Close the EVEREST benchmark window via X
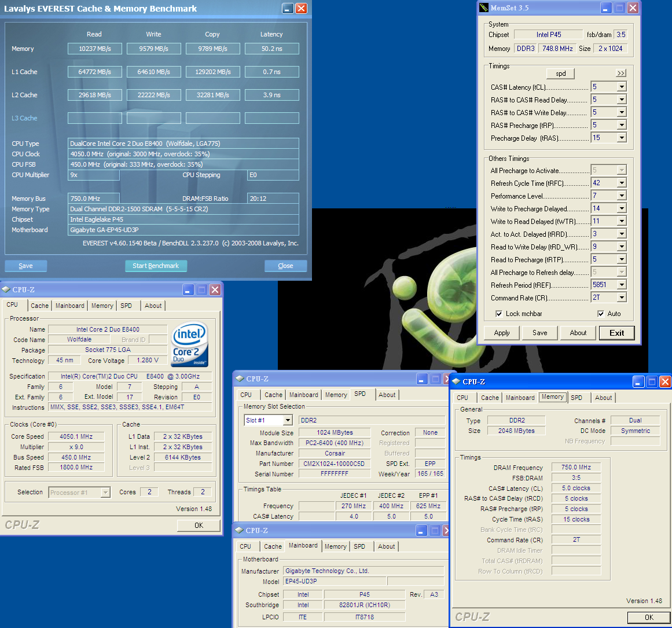672x628 pixels. (x=301, y=8)
